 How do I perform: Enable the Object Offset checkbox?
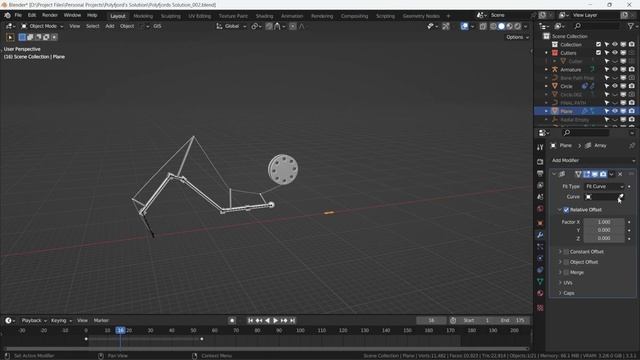[x=566, y=262]
